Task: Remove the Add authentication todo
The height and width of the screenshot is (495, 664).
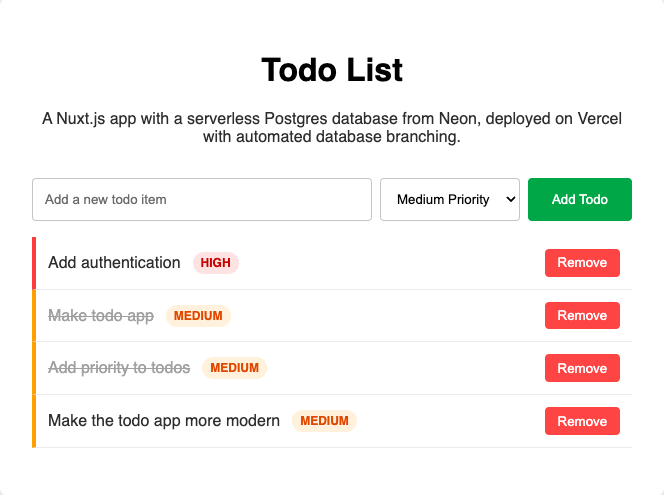Action: point(582,263)
